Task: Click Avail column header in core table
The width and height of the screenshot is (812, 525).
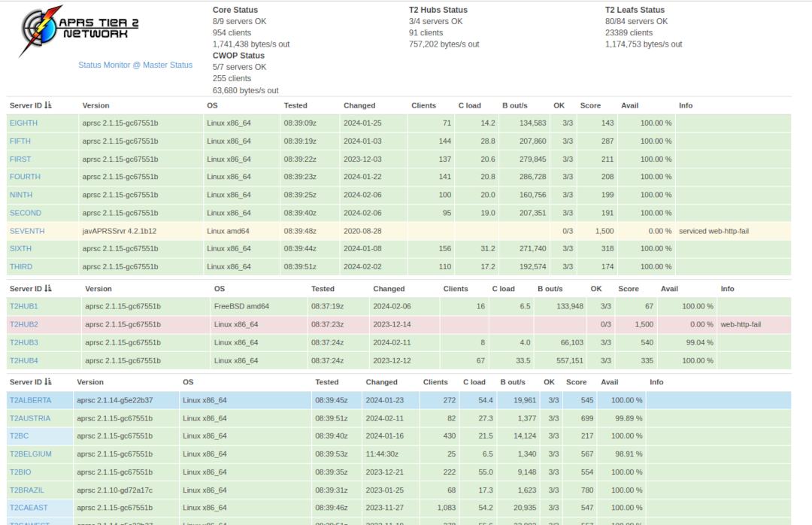Action: (630, 105)
